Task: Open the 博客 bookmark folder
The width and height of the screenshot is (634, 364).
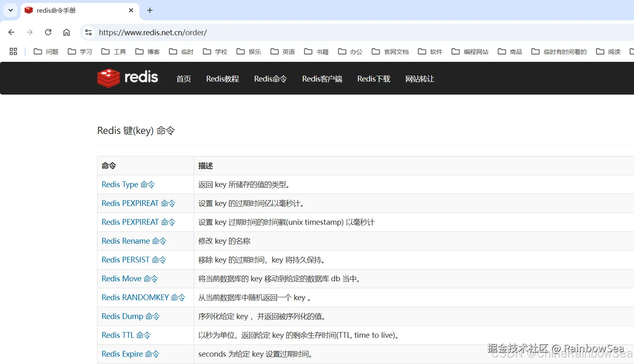Action: (x=147, y=52)
